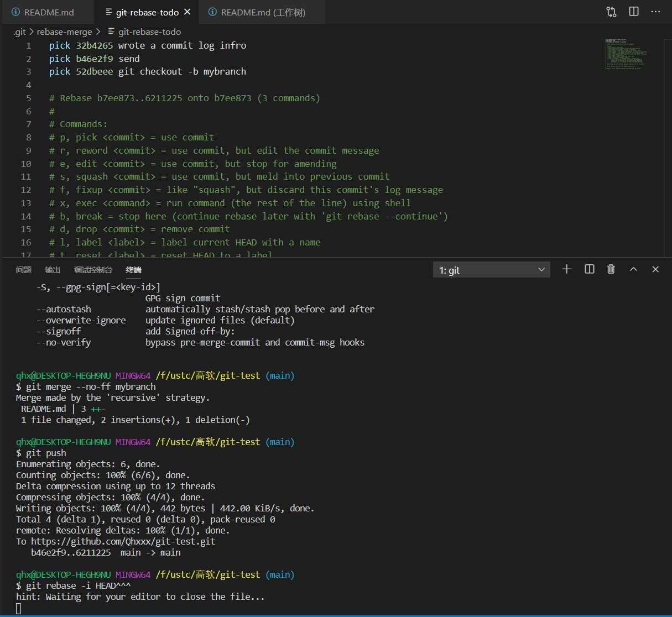The height and width of the screenshot is (617, 672).
Task: Click the .git breadcrumb segment
Action: [19, 32]
